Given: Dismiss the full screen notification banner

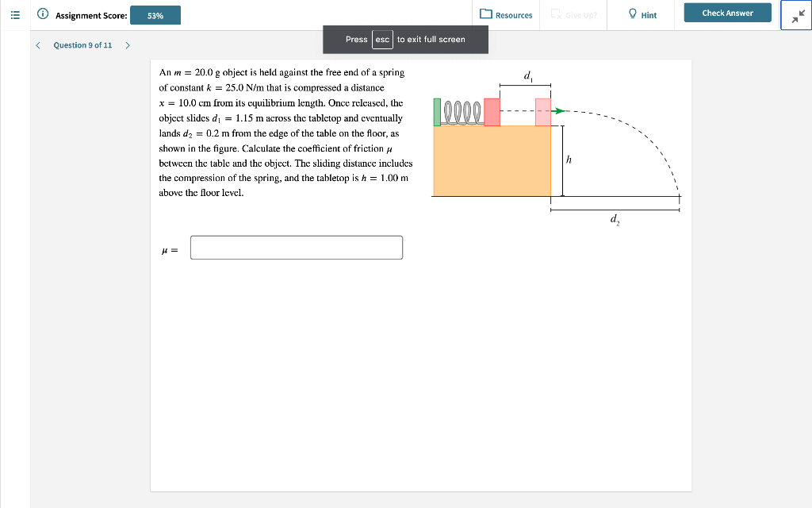Looking at the screenshot, I should (x=406, y=39).
